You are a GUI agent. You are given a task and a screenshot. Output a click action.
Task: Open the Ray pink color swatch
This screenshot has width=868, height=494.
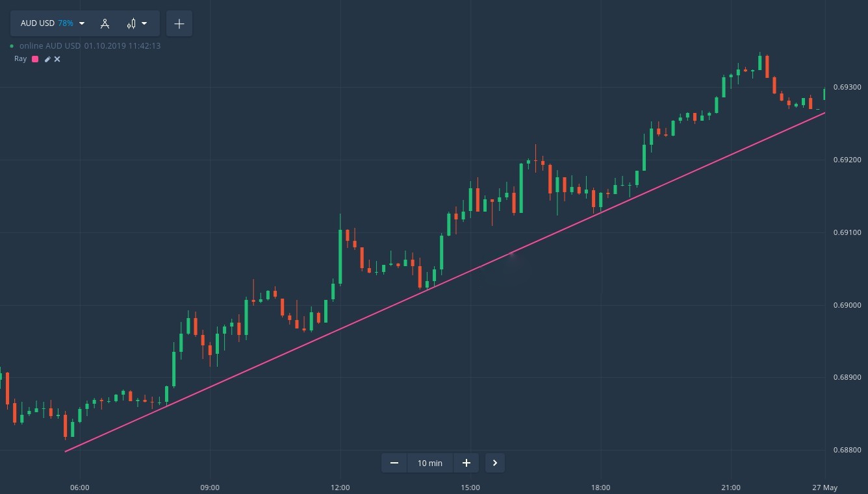coord(35,59)
